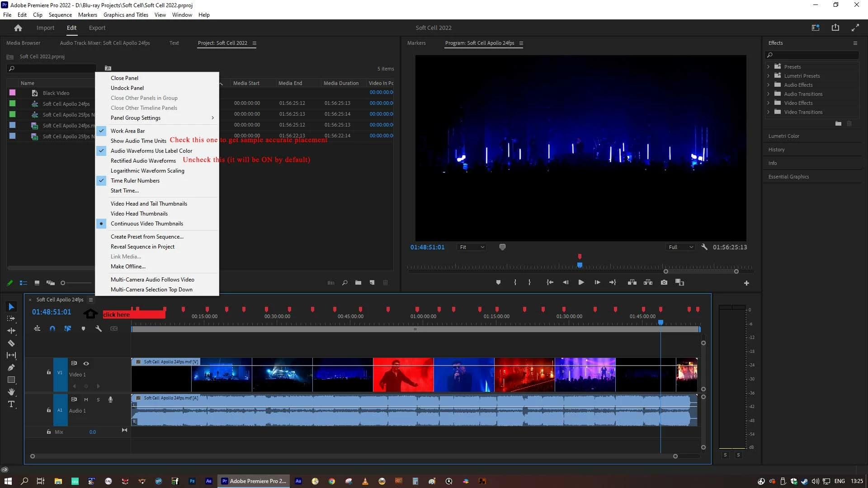Open Audition from the Windows taskbar
This screenshot has height=488, width=868.
click(x=298, y=481)
